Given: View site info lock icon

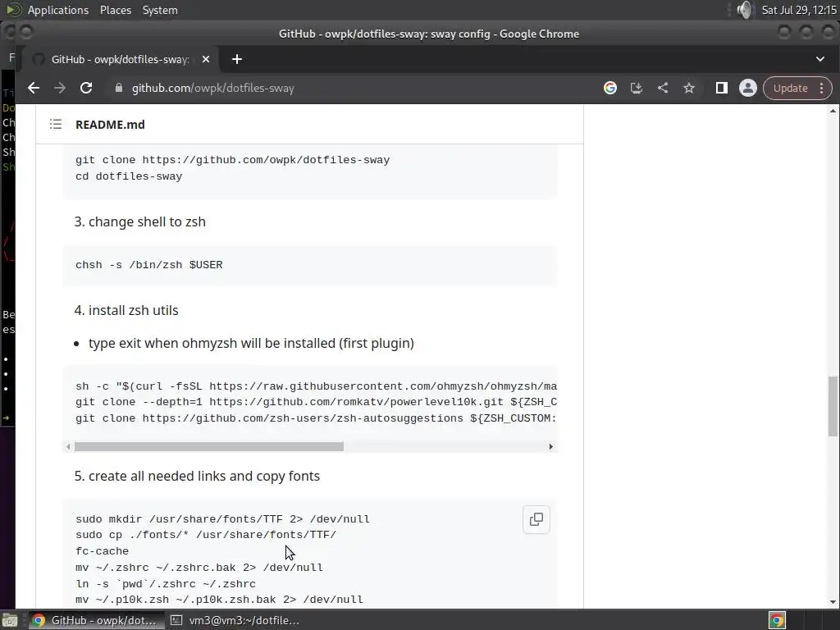Looking at the screenshot, I should (x=119, y=88).
